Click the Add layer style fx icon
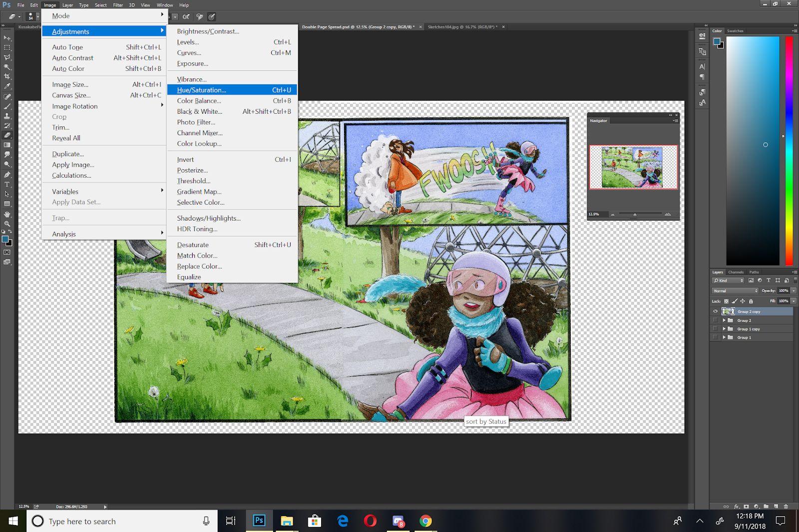The width and height of the screenshot is (799, 532). [737, 506]
